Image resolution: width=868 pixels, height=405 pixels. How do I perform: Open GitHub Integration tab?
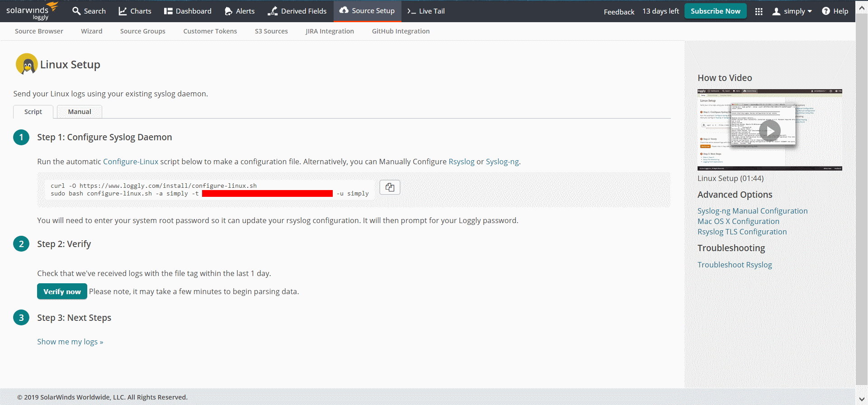tap(401, 31)
